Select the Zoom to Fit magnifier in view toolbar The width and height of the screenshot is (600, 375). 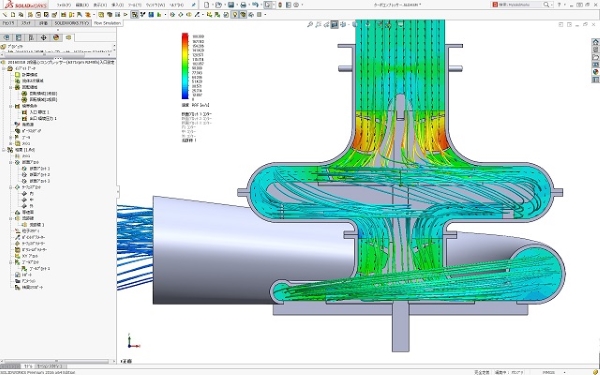click(x=310, y=24)
